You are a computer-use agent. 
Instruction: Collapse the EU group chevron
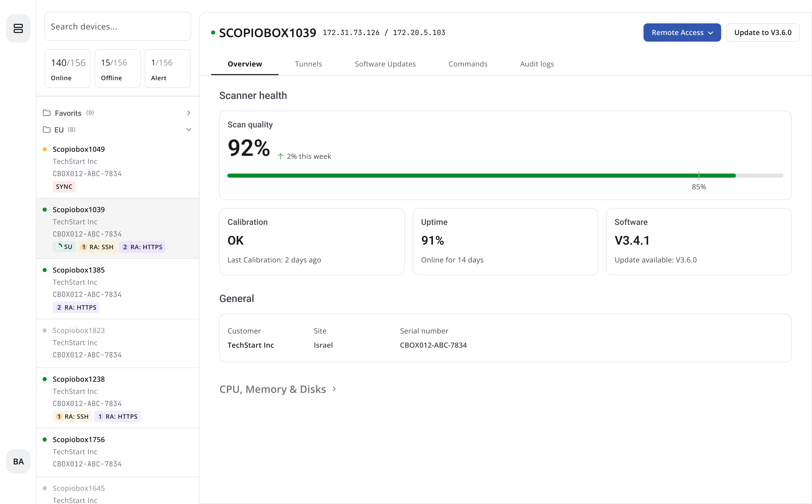[189, 130]
